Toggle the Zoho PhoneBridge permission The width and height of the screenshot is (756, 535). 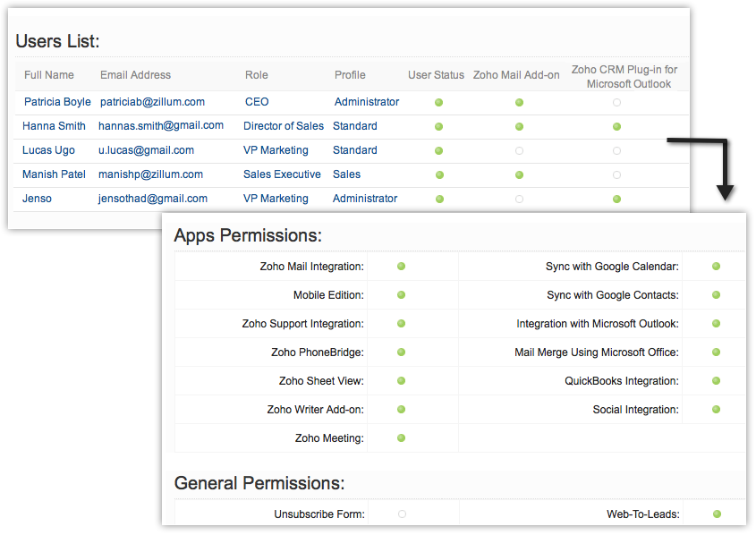pyautogui.click(x=401, y=352)
